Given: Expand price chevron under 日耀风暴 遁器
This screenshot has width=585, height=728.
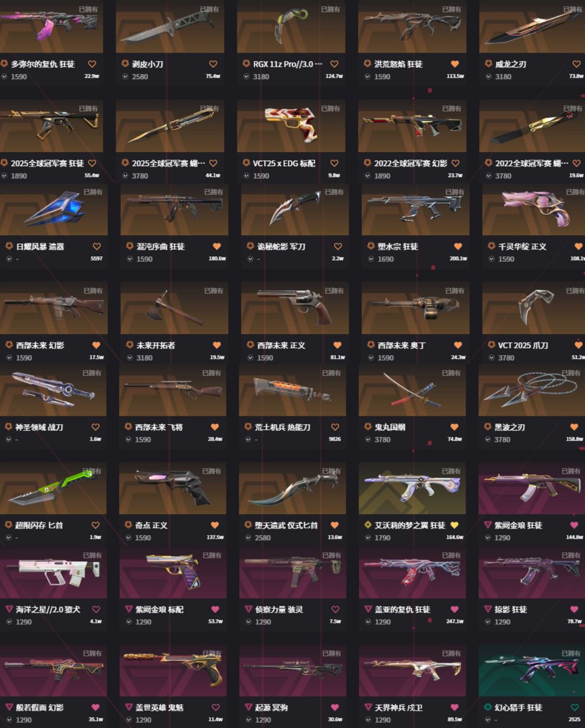Looking at the screenshot, I should [x=9, y=259].
